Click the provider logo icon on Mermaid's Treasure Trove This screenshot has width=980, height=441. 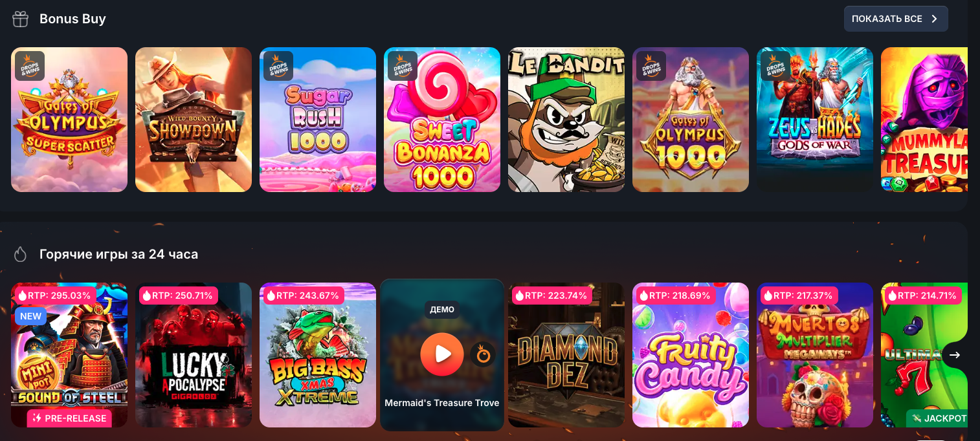[483, 354]
